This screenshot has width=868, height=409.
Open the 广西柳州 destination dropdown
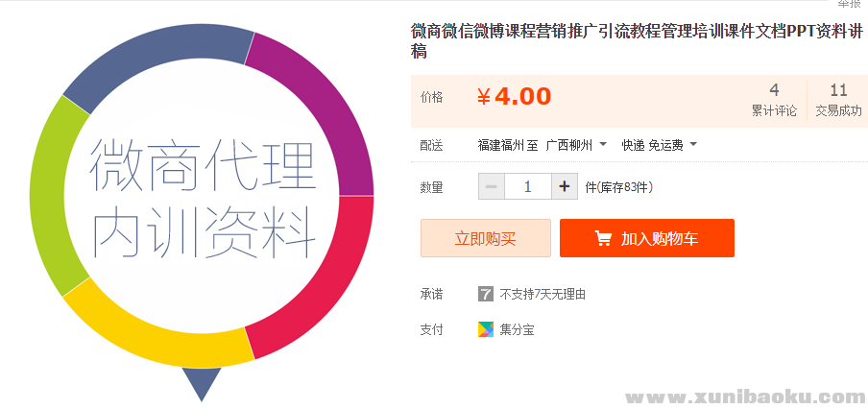(x=576, y=145)
